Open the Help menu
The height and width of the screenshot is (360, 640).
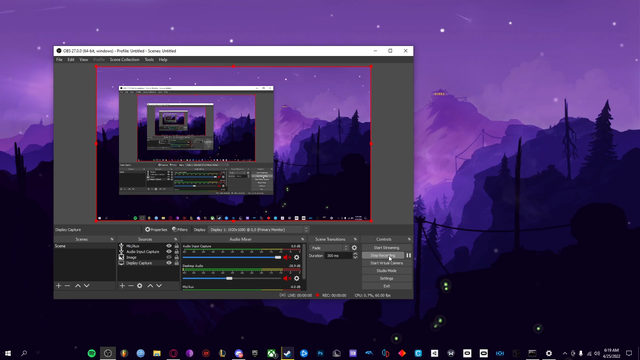163,60
